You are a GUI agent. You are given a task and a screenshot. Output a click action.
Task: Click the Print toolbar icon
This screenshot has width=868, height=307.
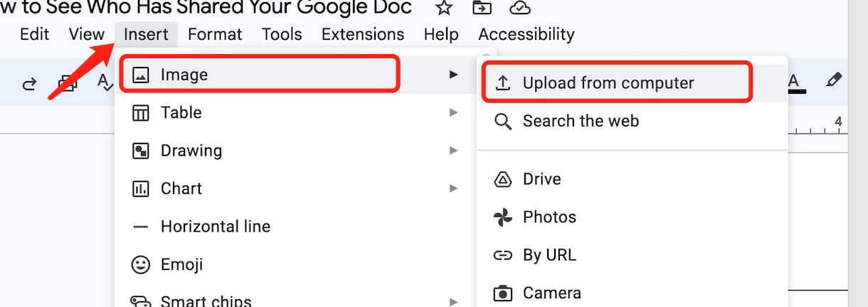(68, 84)
